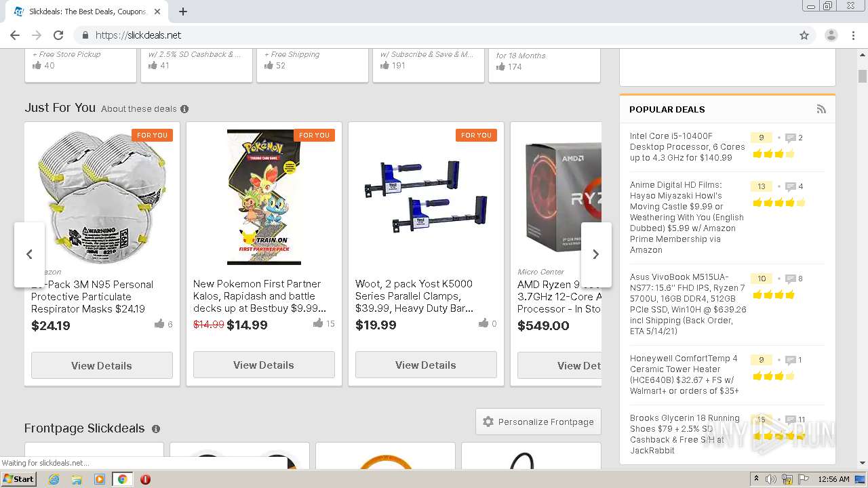868x488 pixels.
Task: Thumbs up the deal with 40 votes
Action: pos(37,66)
